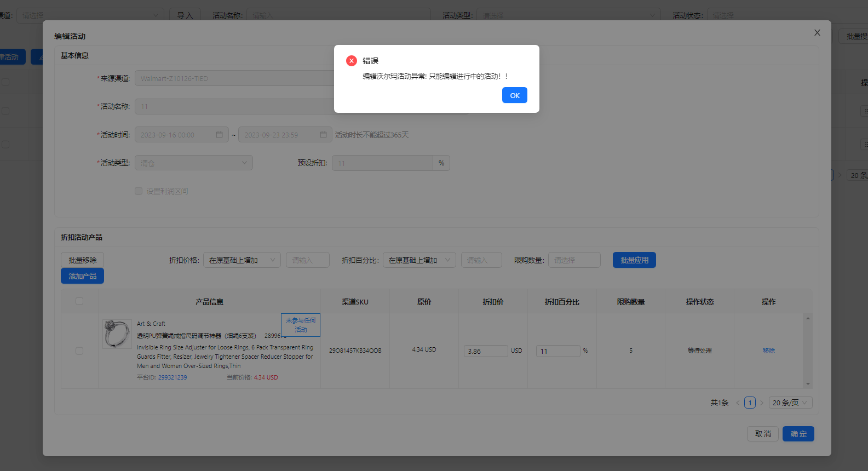Open the start date calendar icon

[x=219, y=135]
